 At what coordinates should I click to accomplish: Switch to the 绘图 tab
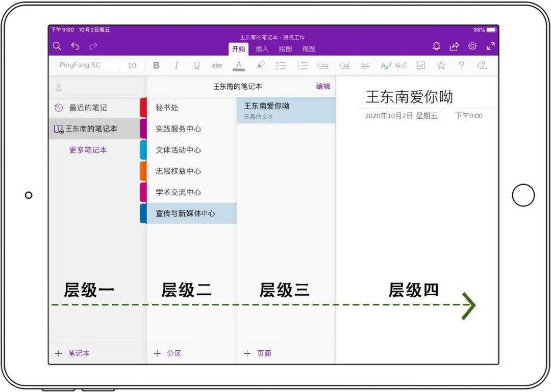tap(285, 49)
